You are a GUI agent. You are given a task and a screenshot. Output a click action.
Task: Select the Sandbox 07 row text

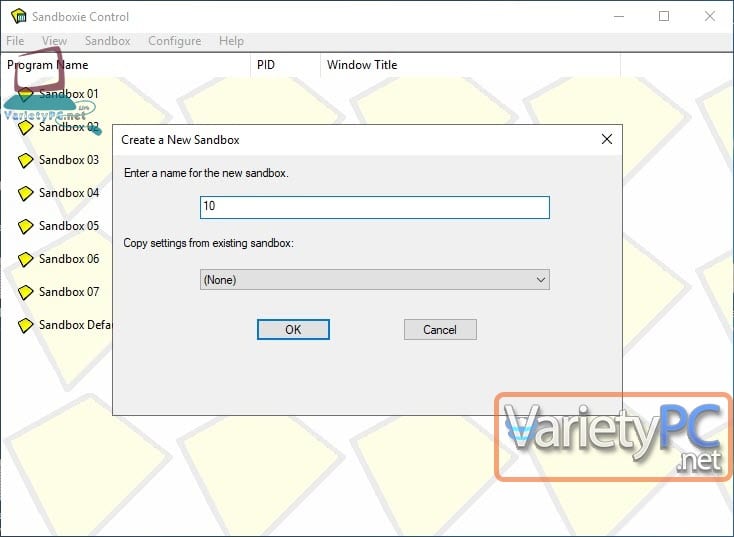tap(69, 292)
